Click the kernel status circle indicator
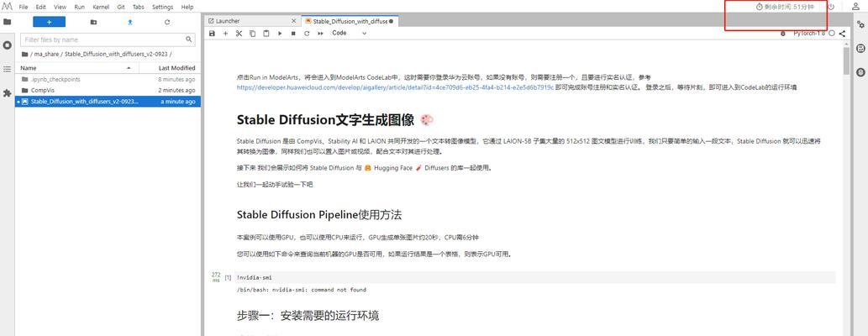Image resolution: width=868 pixels, height=336 pixels. (x=832, y=34)
